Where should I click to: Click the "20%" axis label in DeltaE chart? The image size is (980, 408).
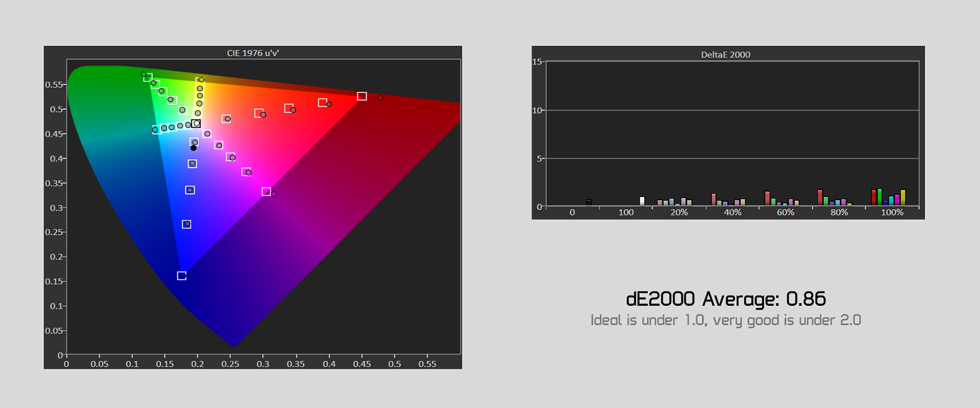click(679, 213)
